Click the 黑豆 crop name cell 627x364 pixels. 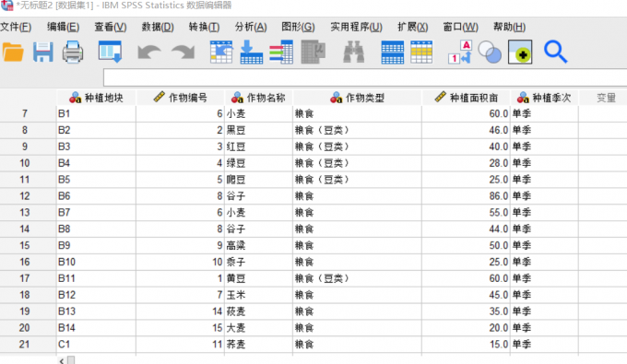tap(258, 130)
